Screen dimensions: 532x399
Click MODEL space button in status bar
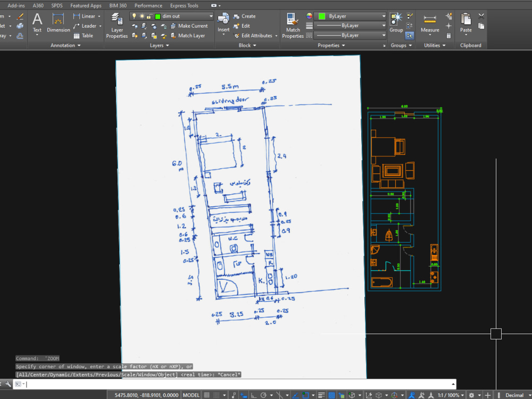click(191, 395)
